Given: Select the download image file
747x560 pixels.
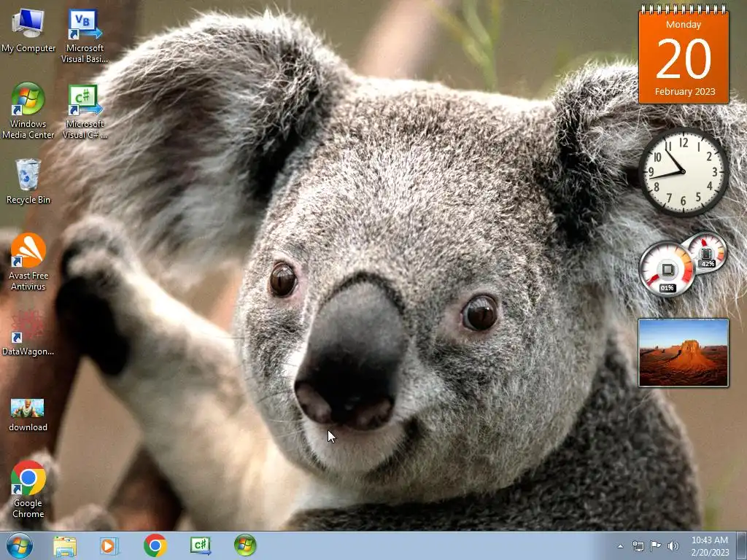Looking at the screenshot, I should tap(28, 414).
